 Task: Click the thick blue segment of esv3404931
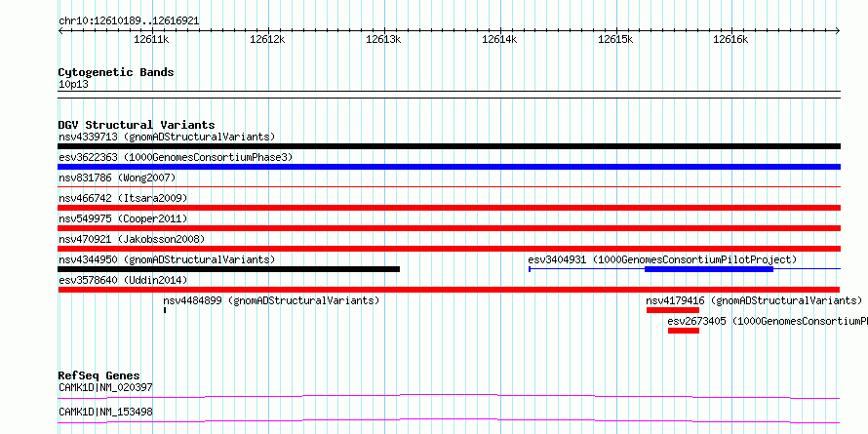click(709, 269)
